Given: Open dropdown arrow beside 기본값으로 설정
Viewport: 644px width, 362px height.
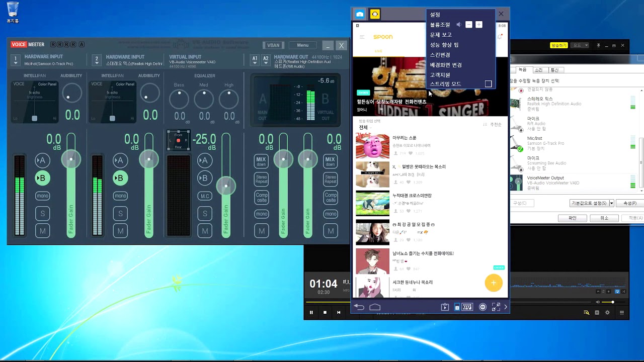Looking at the screenshot, I should coord(611,203).
